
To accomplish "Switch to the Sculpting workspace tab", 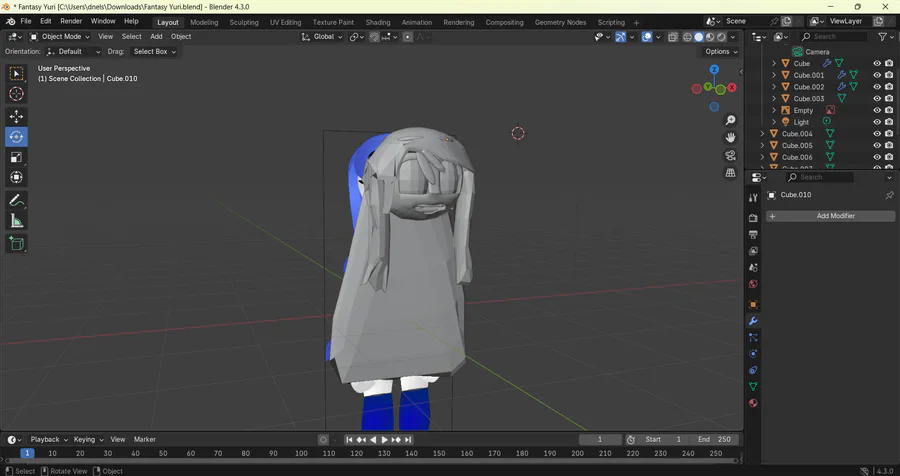I will pos(244,22).
